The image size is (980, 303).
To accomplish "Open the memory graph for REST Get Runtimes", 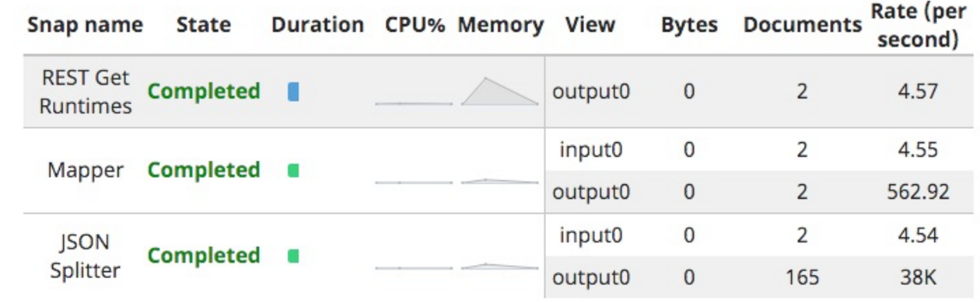I will coord(499,92).
